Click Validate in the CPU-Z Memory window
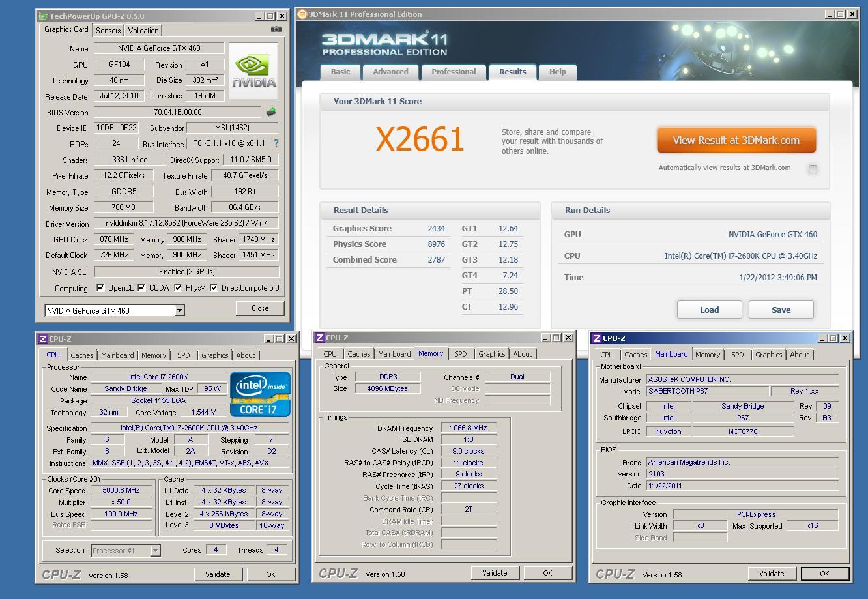Image resolution: width=868 pixels, height=599 pixels. tap(495, 573)
